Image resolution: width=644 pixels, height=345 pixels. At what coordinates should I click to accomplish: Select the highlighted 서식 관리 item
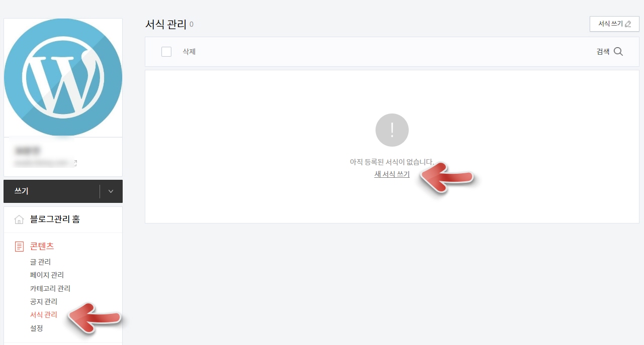[x=44, y=315]
